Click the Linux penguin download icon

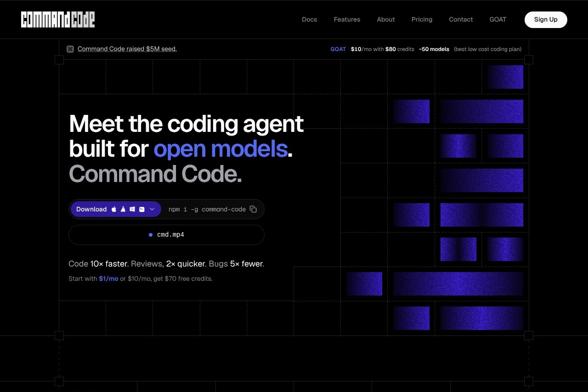123,209
